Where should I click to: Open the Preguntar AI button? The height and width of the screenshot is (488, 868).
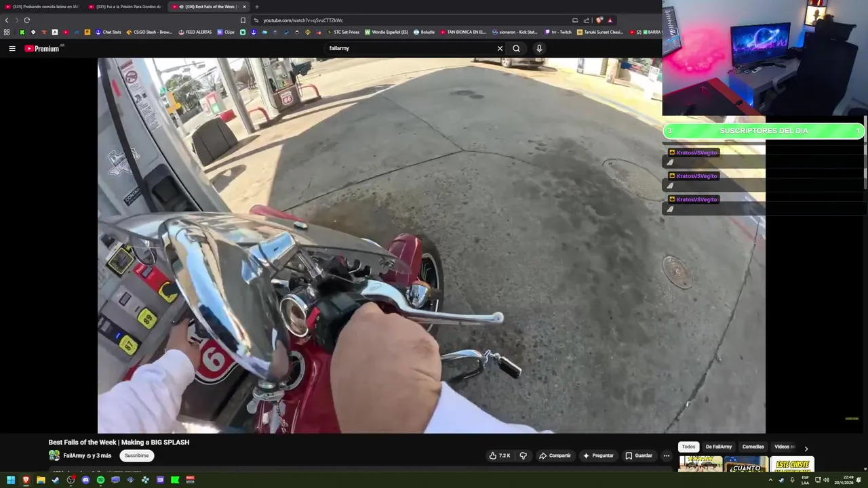[598, 455]
